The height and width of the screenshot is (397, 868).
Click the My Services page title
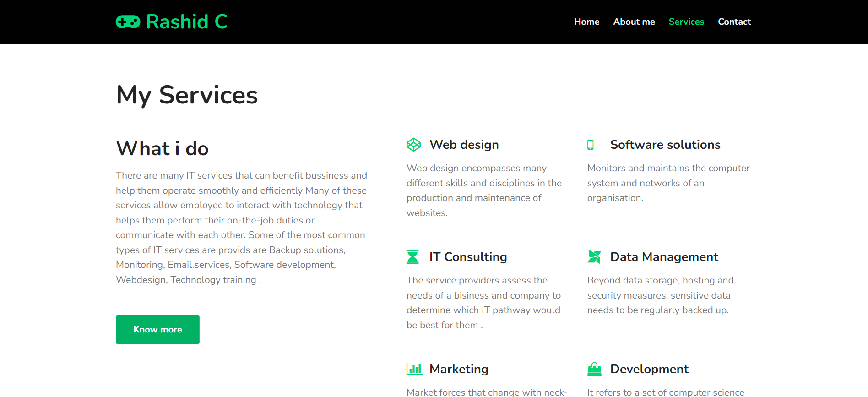[x=187, y=95]
